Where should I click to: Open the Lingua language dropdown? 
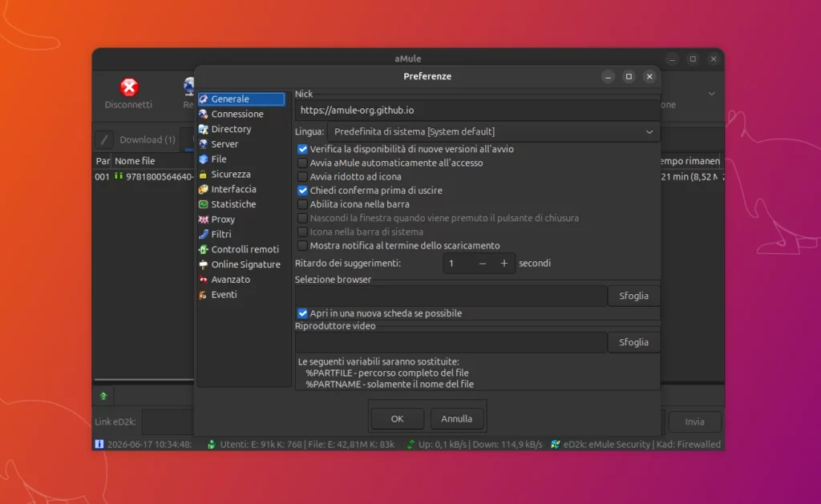(494, 132)
